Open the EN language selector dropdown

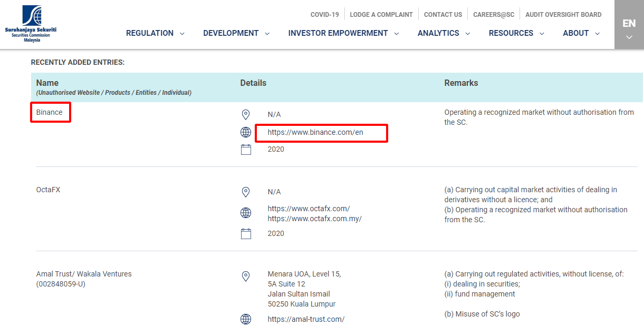[629, 25]
